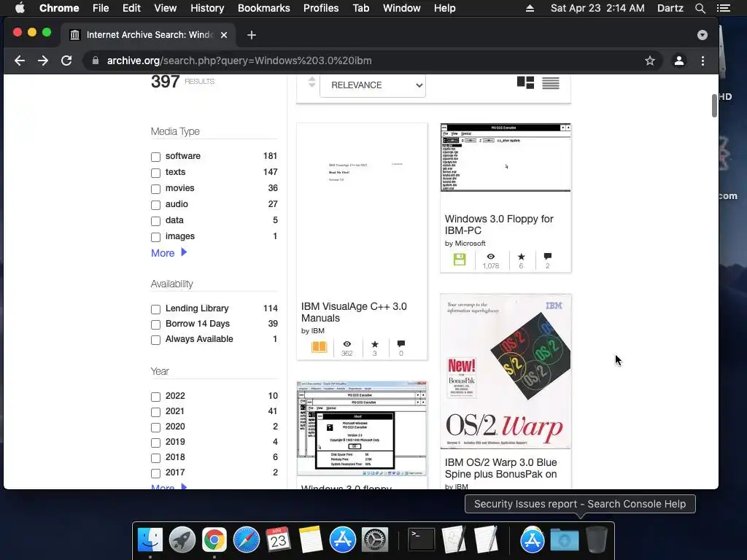Open Spotlight search in the menu bar
747x560 pixels.
[x=700, y=8]
